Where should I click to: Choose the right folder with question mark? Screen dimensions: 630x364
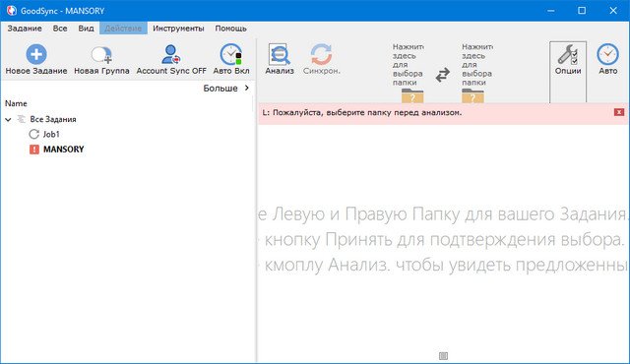472,95
